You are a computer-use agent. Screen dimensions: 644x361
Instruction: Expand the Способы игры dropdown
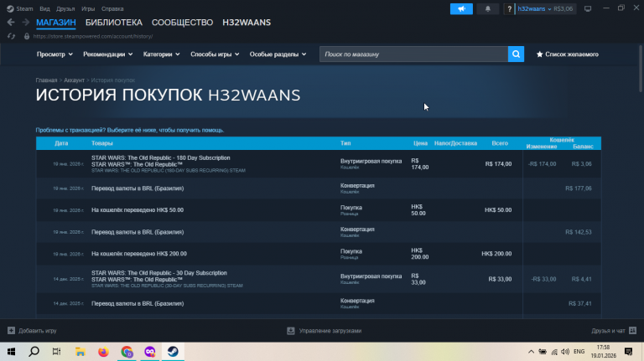215,54
